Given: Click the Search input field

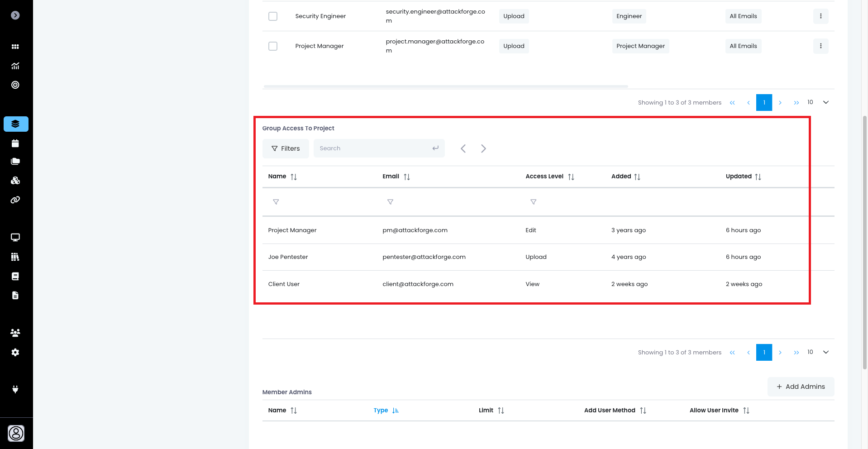Looking at the screenshot, I should tap(374, 148).
